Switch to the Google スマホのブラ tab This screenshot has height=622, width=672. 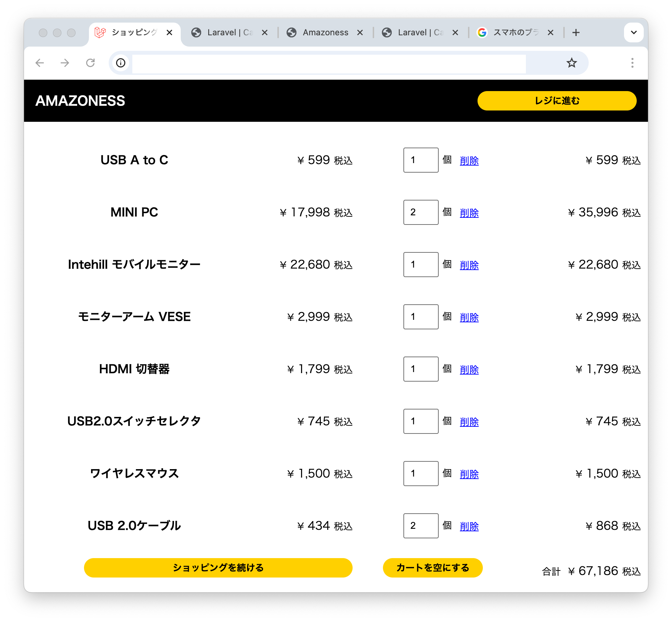515,32
